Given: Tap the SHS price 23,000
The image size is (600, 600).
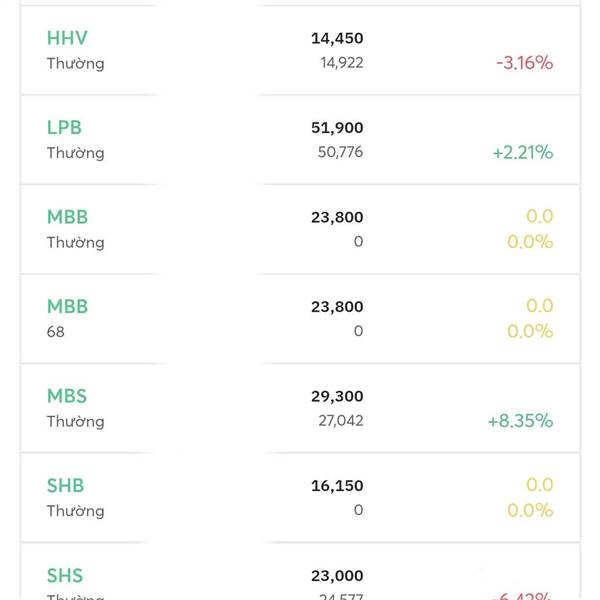Looking at the screenshot, I should pyautogui.click(x=337, y=575).
